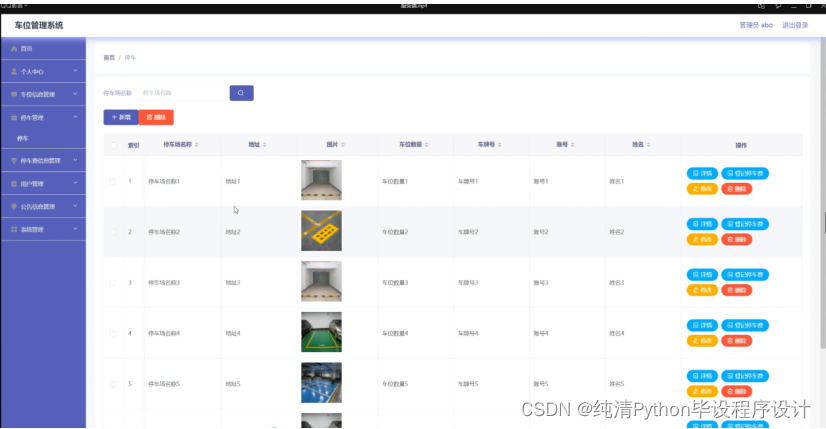Click the 首页 breadcrumb link
826x429 pixels.
coord(109,57)
